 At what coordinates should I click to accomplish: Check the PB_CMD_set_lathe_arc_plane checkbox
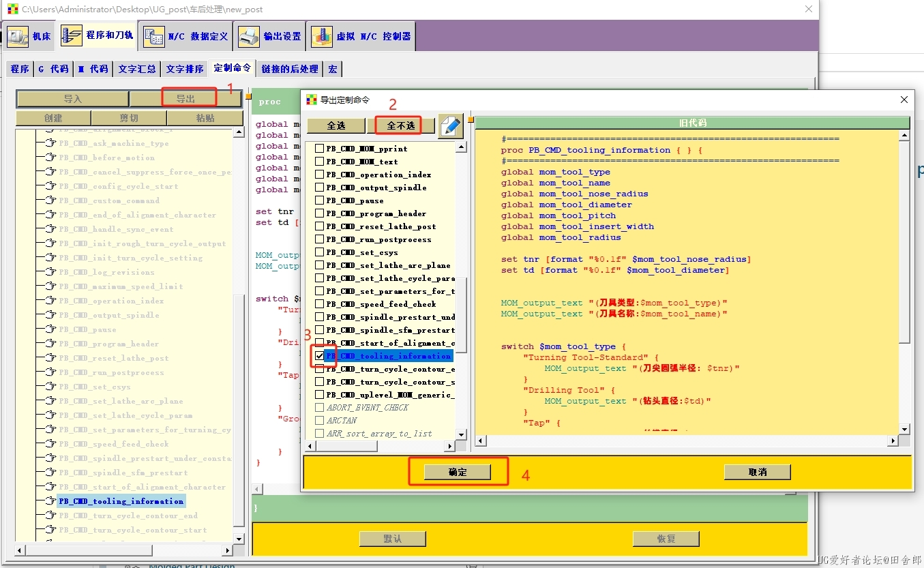319,265
